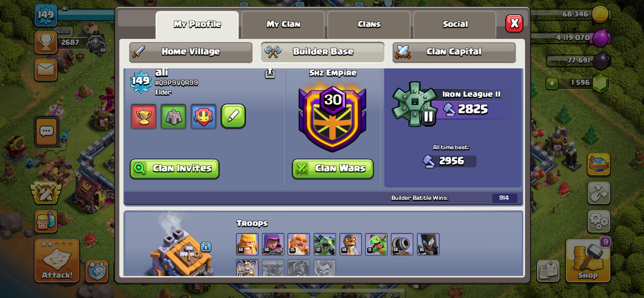Open the Clans tab
The width and height of the screenshot is (644, 298).
click(369, 24)
